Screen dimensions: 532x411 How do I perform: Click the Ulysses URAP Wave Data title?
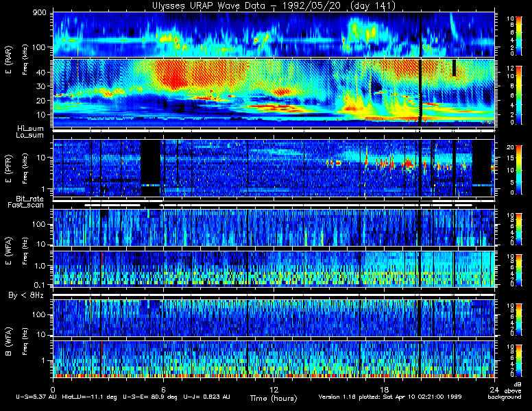(274, 5)
